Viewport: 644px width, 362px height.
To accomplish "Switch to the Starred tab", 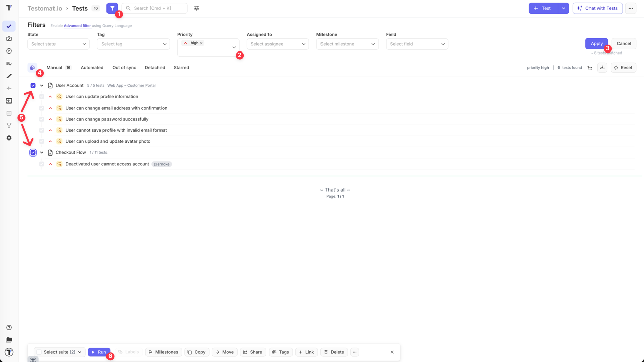I will 181,68.
